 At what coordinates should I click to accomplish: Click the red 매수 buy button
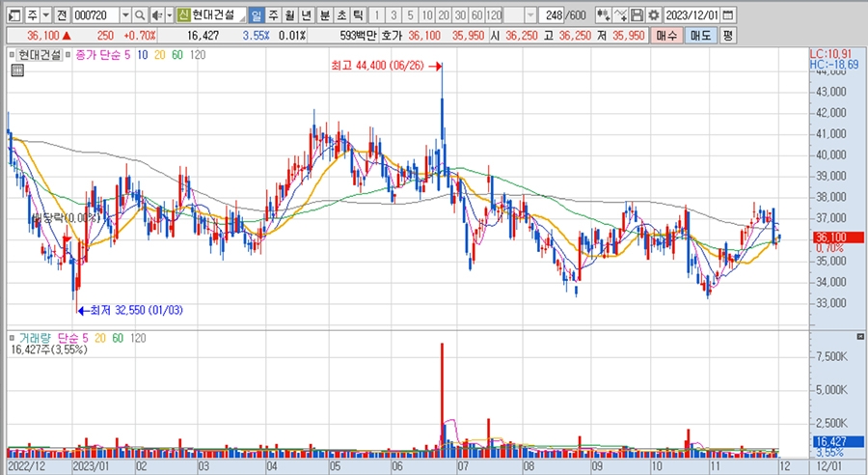tap(666, 36)
